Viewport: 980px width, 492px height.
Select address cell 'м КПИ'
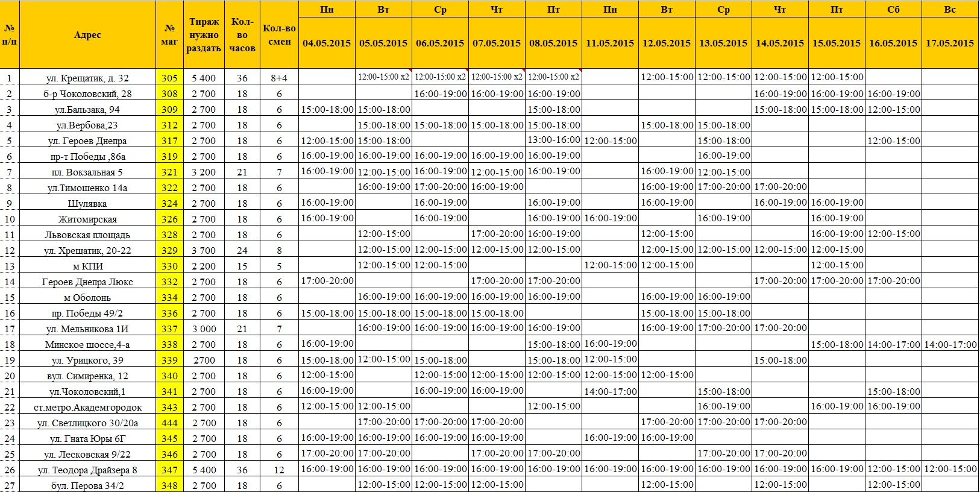click(87, 266)
